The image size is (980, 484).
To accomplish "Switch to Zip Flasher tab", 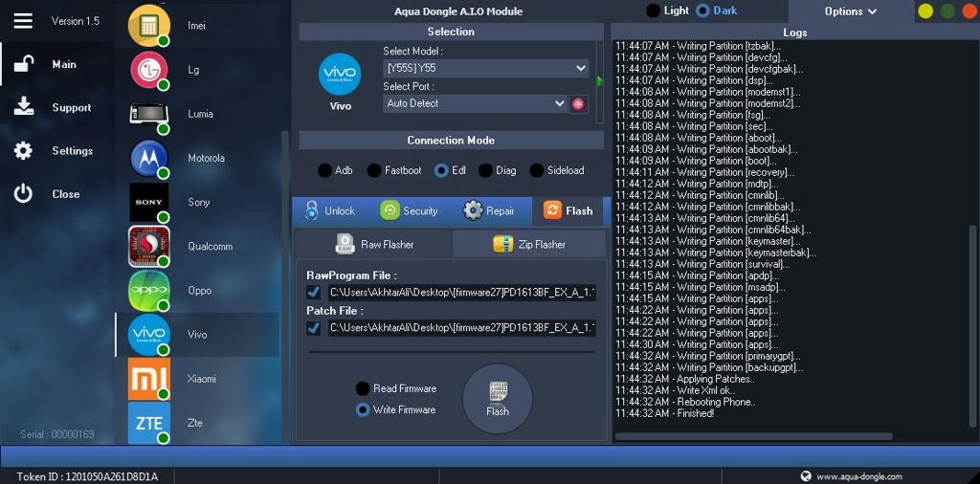I will 528,244.
